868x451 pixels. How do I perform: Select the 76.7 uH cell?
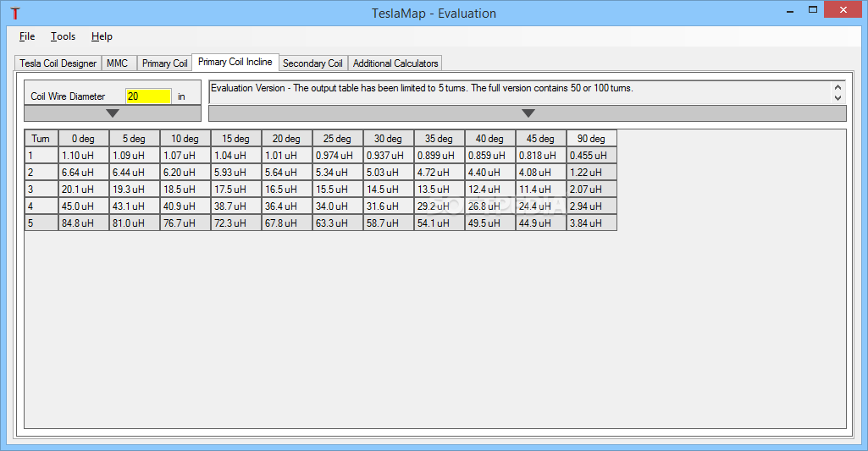[x=185, y=223]
